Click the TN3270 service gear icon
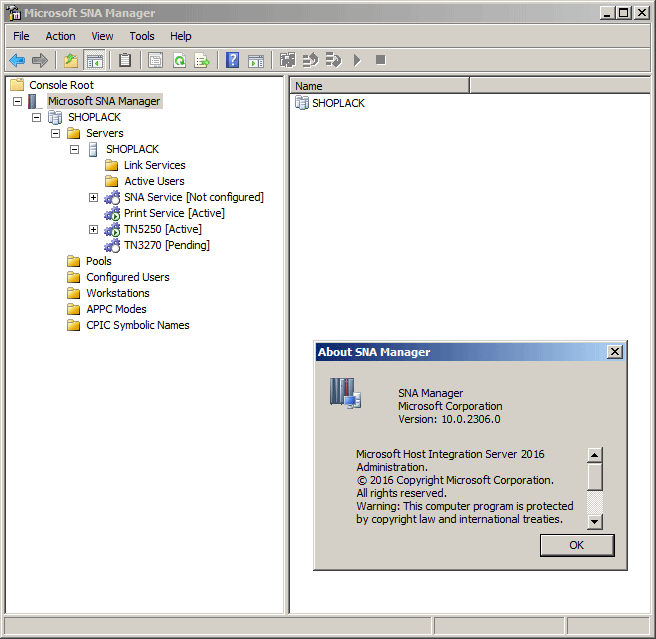This screenshot has width=656, height=639. tap(112, 245)
